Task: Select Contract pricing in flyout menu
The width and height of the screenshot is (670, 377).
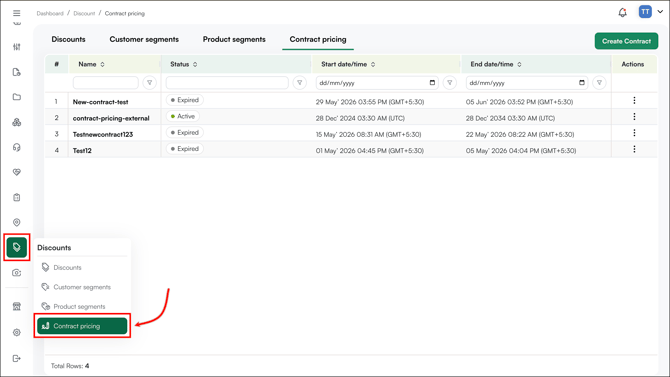Action: 82,326
